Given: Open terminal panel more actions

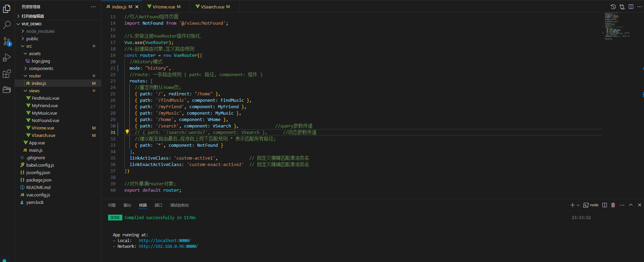Looking at the screenshot, I should (x=622, y=205).
